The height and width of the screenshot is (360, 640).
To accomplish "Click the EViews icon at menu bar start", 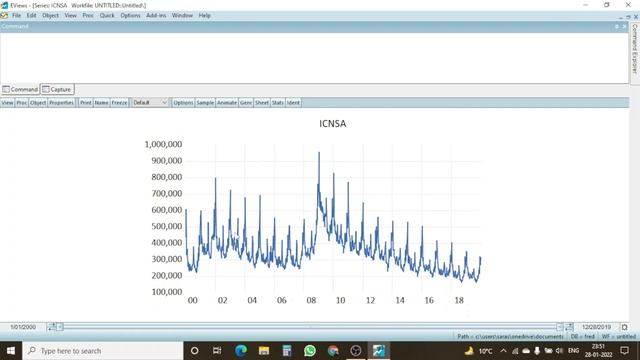I will click(x=4, y=16).
